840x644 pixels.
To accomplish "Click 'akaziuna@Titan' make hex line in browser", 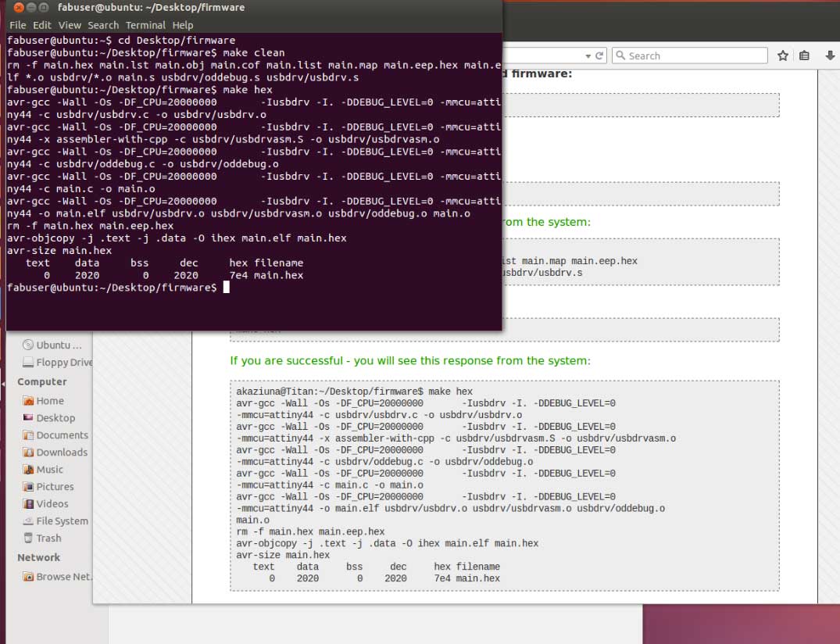I will coord(355,392).
